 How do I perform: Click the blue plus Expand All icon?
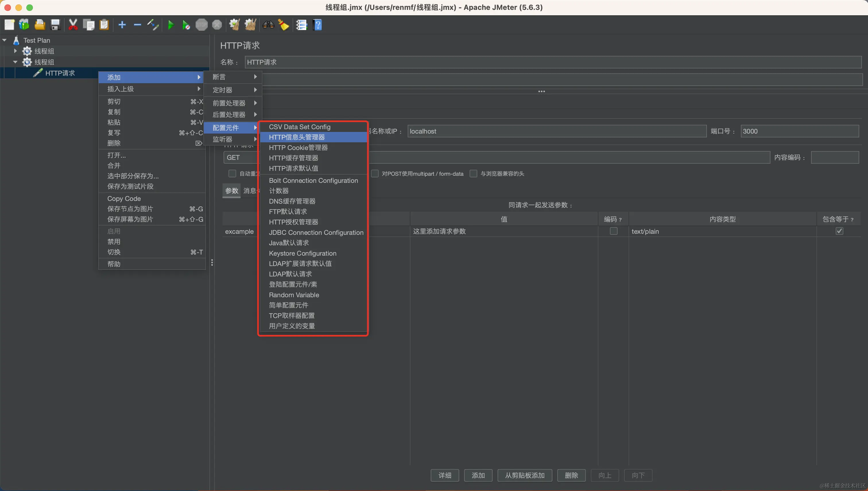[122, 25]
